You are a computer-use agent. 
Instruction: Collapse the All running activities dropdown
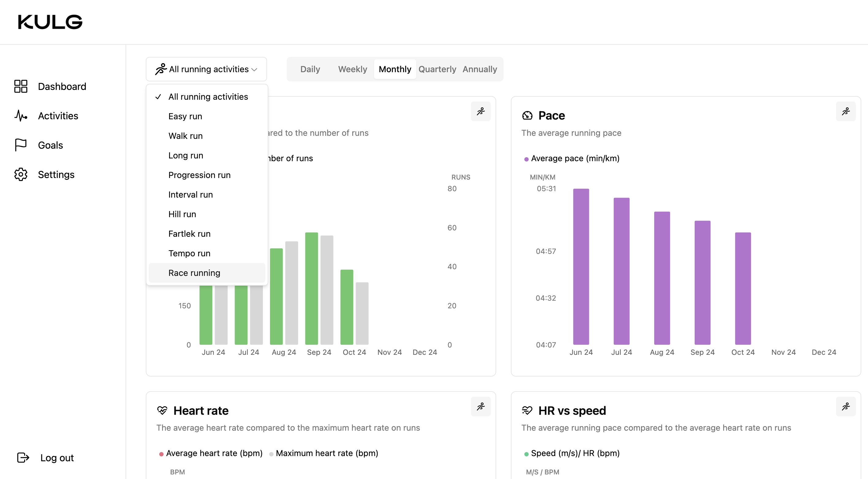point(206,69)
